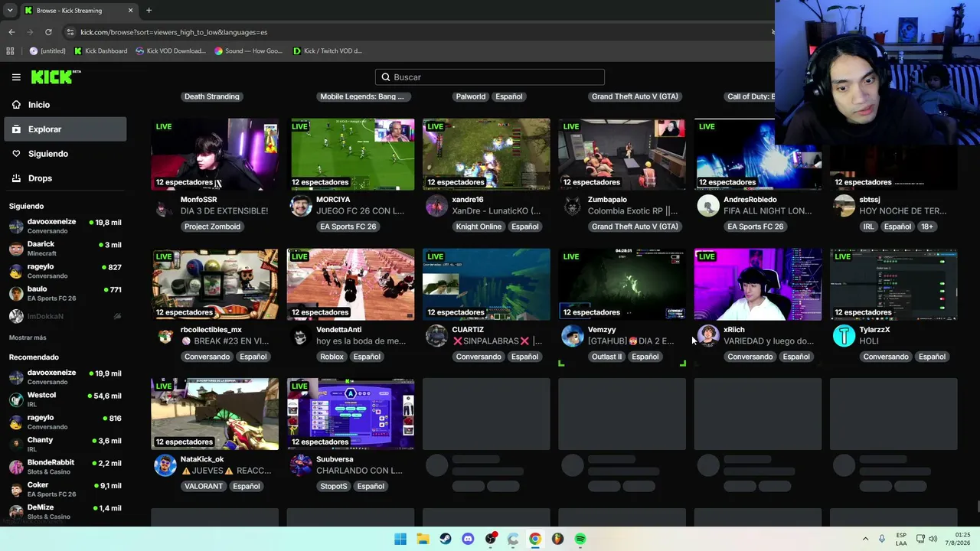Open xandre16's channel avatar

tap(436, 207)
